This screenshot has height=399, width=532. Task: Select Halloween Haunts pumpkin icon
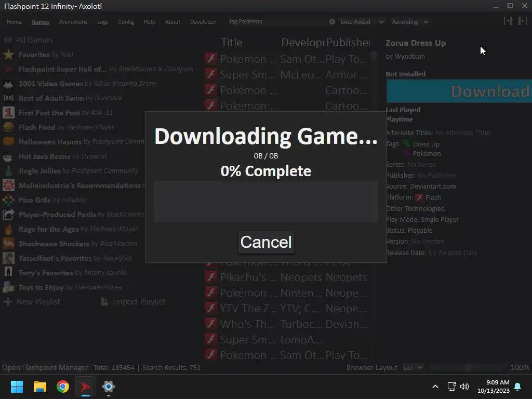(x=8, y=142)
